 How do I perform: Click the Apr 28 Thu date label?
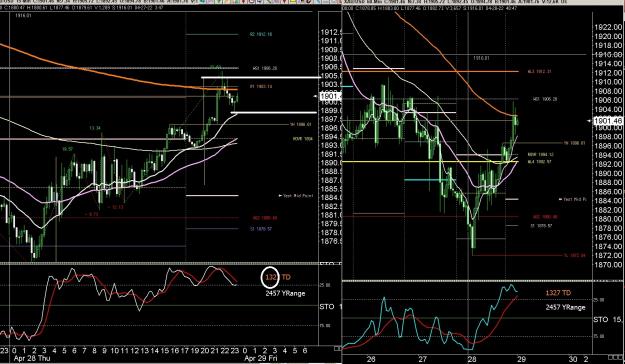[31, 358]
